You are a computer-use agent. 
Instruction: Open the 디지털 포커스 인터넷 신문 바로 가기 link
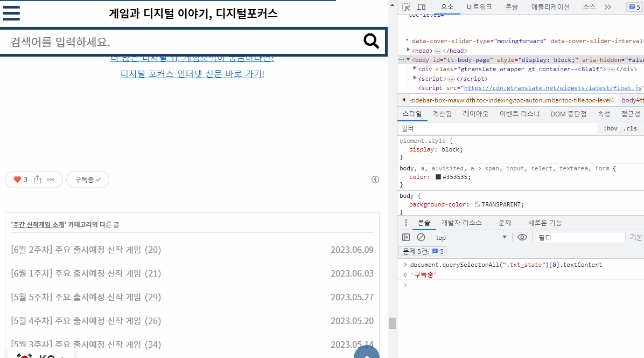(x=192, y=73)
